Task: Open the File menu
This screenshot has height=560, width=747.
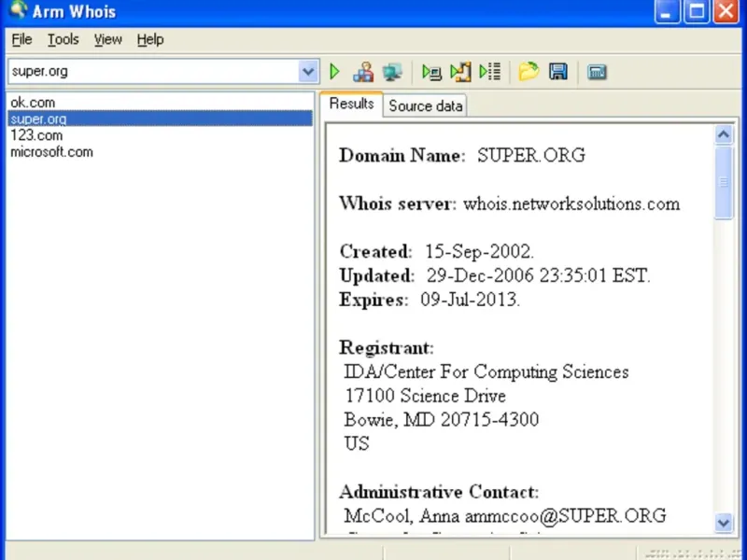Action: click(21, 39)
